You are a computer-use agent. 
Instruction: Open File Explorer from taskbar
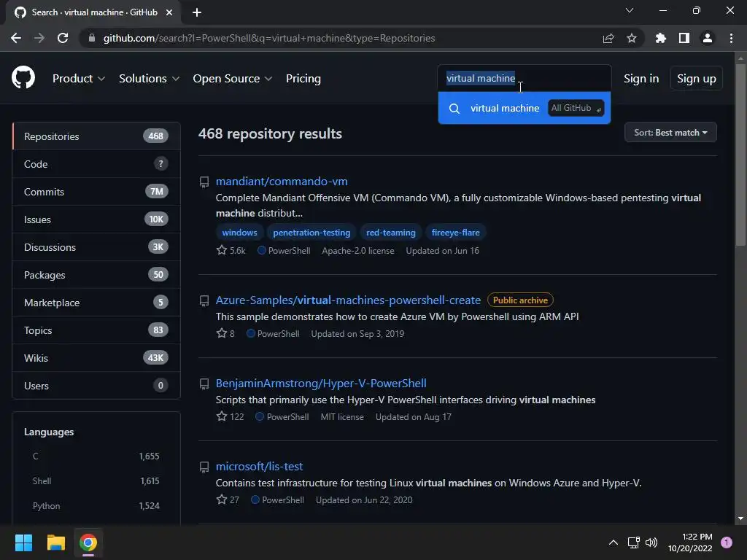pos(55,542)
